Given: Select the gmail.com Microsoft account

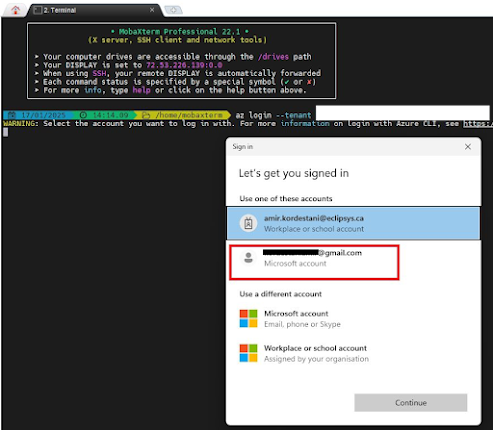Looking at the screenshot, I should 314,262.
